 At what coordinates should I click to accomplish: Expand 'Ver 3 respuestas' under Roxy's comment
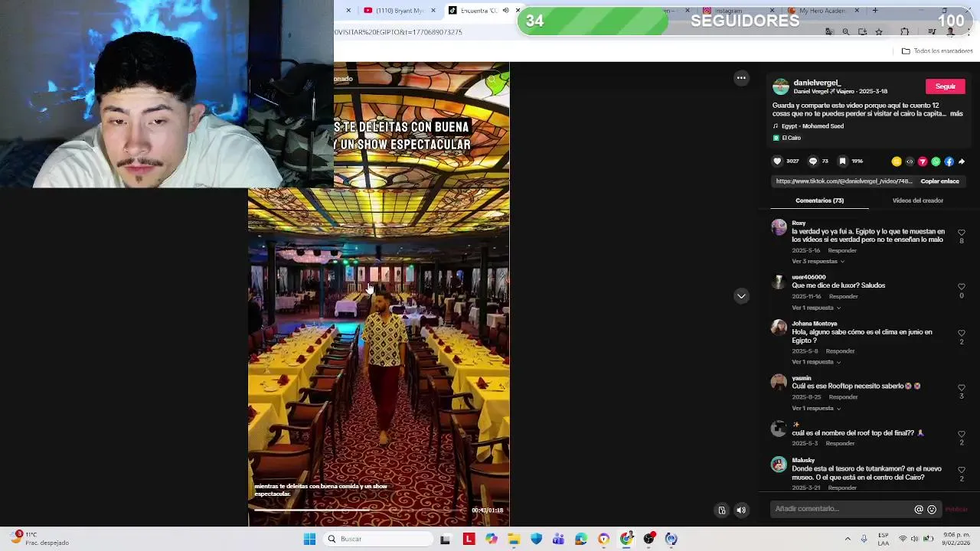(818, 262)
